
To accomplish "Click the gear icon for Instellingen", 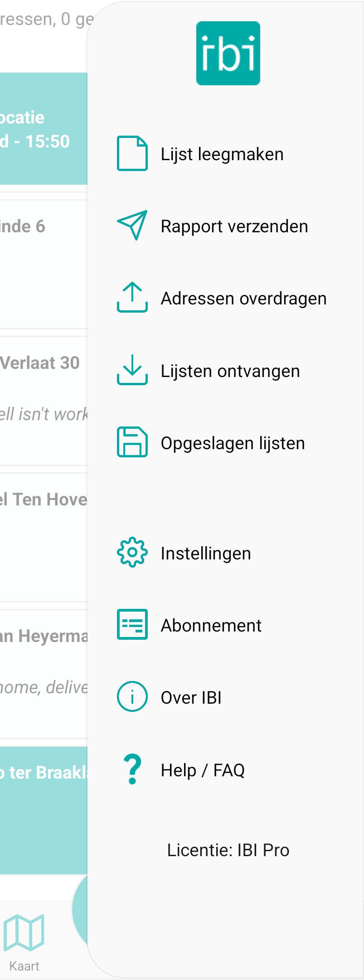I will (132, 552).
